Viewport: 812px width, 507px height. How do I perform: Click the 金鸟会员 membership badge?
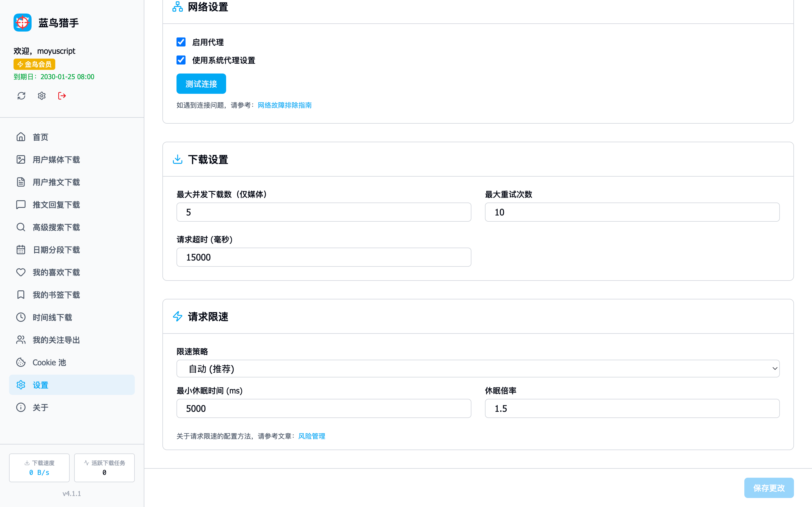pyautogui.click(x=34, y=64)
